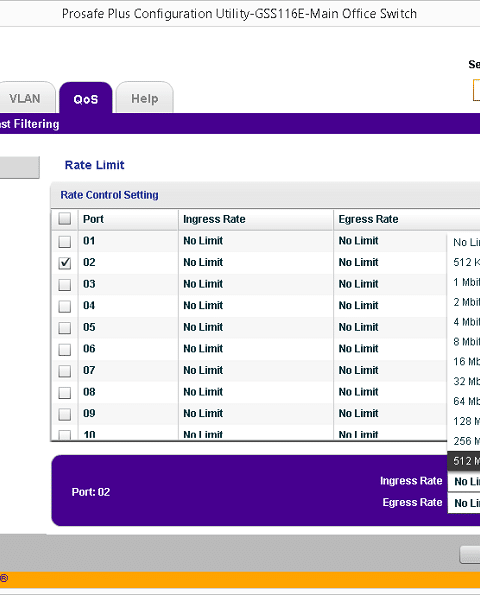This screenshot has height=595, width=480.
Task: Open the Ingress Rate dropdown
Action: click(x=464, y=481)
